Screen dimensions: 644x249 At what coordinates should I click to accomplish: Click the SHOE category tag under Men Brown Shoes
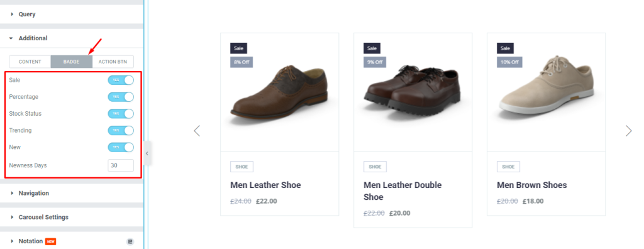508,167
